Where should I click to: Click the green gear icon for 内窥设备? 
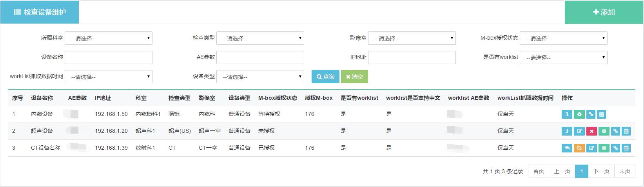point(579,114)
